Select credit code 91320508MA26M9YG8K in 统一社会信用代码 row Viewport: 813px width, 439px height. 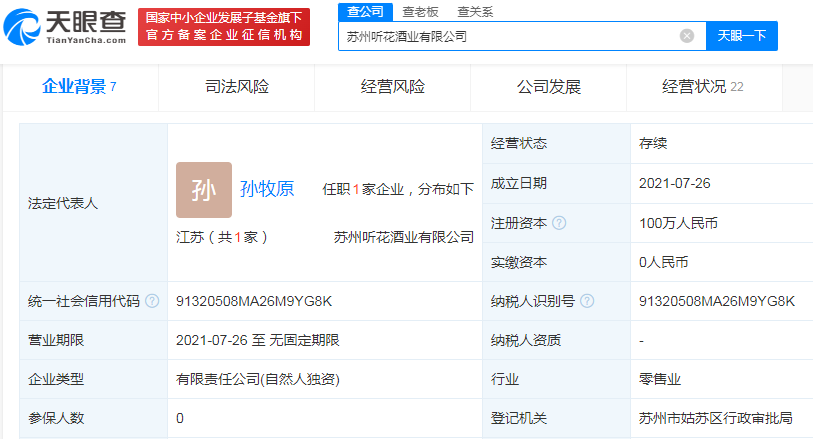pyautogui.click(x=254, y=301)
